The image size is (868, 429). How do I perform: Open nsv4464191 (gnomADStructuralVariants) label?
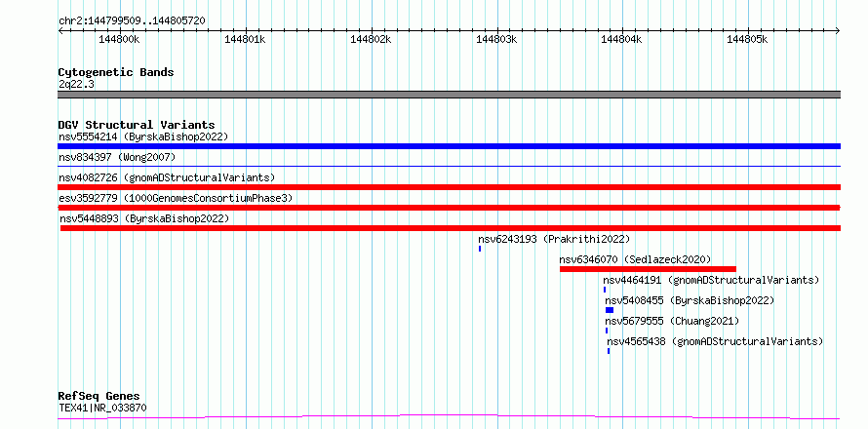(711, 280)
